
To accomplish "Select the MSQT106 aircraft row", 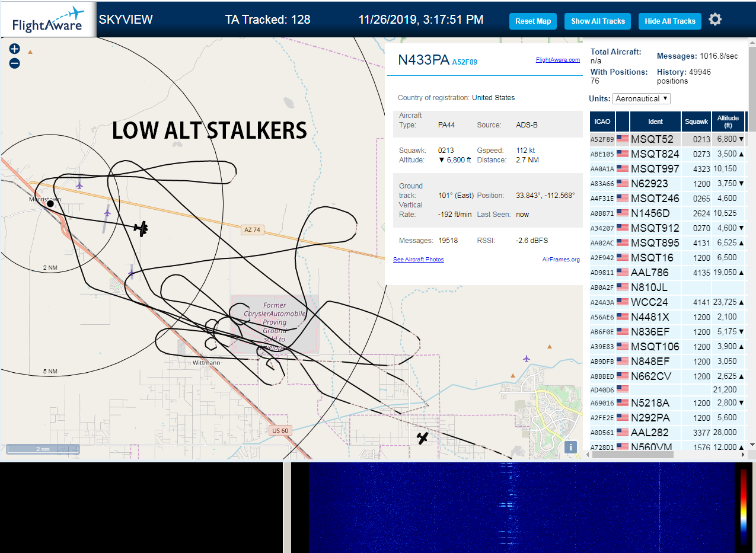I will pyautogui.click(x=667, y=347).
